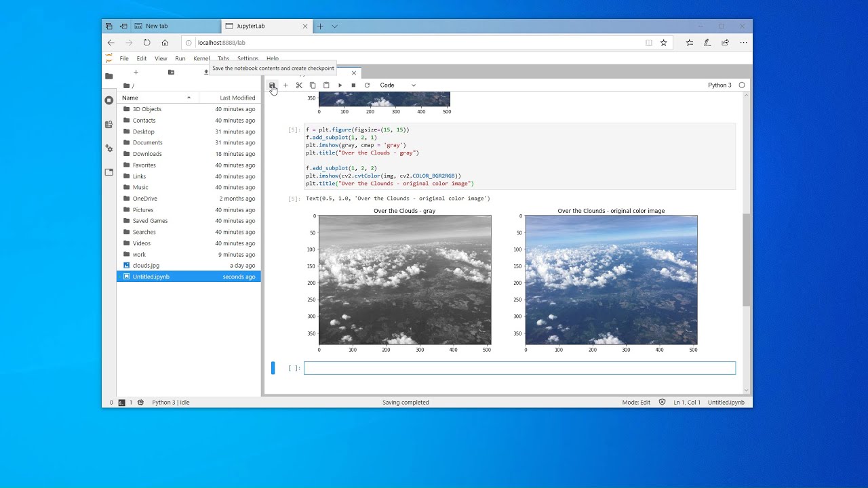Select the Desktop folder
The image size is (868, 488).
coord(189,131)
